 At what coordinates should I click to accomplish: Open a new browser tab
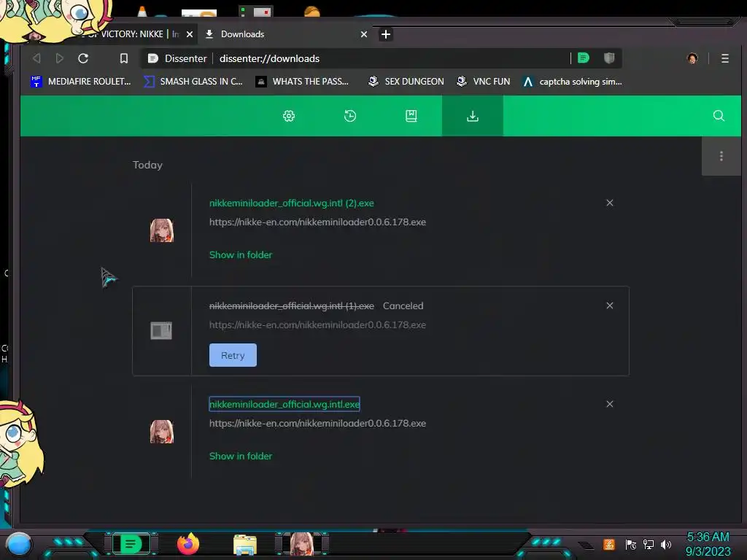[x=386, y=34]
